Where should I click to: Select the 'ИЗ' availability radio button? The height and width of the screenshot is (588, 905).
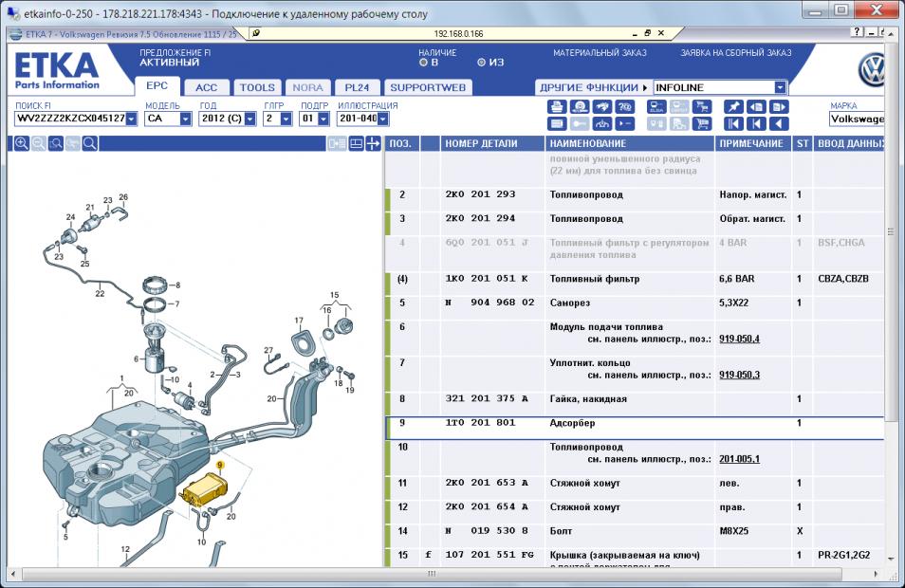click(x=481, y=63)
